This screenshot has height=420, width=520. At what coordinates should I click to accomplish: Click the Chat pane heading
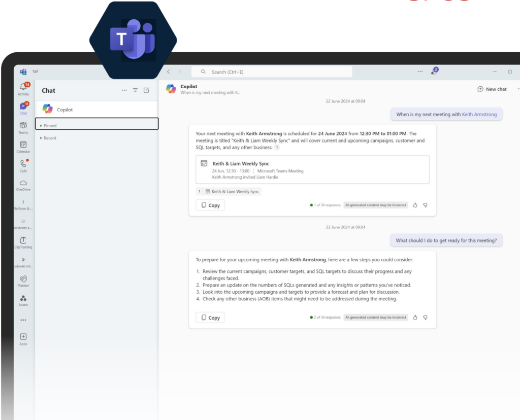[48, 90]
